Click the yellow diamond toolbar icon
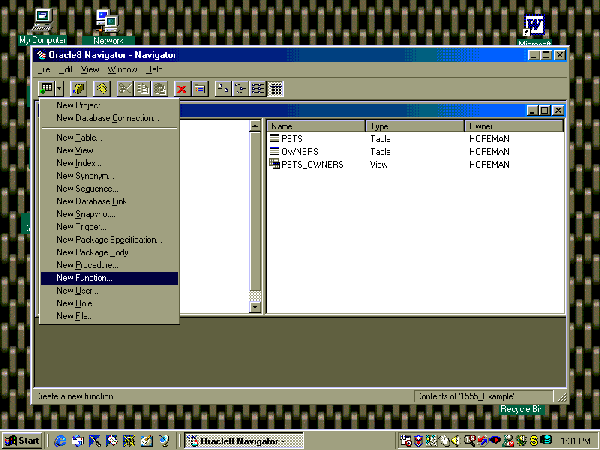 point(101,89)
